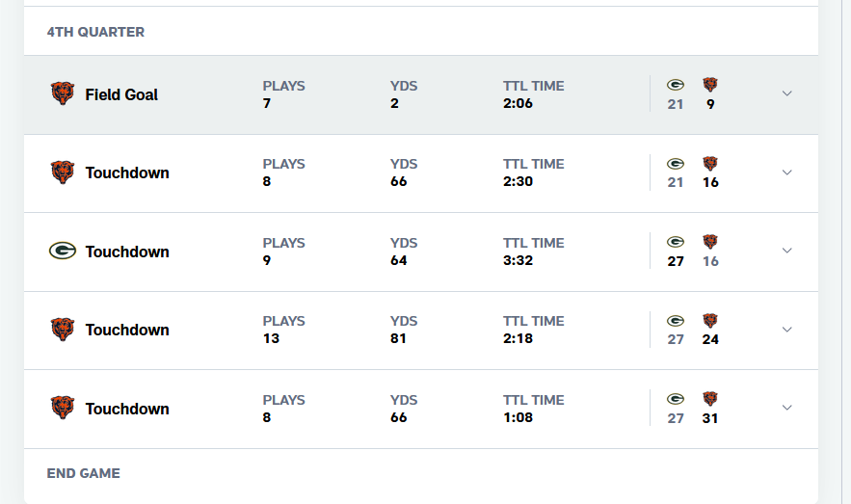
Task: Click the Packers logo on the 64-yard touchdown row
Action: click(63, 251)
